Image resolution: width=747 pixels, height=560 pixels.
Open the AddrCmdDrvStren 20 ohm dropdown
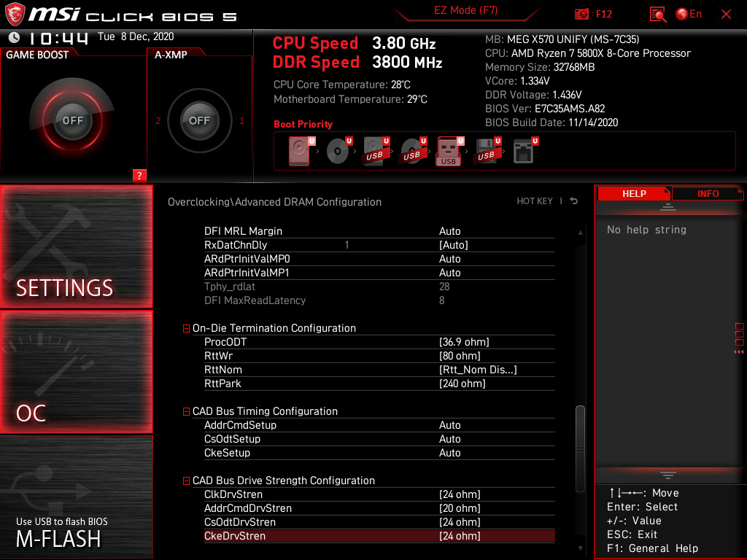coord(460,508)
